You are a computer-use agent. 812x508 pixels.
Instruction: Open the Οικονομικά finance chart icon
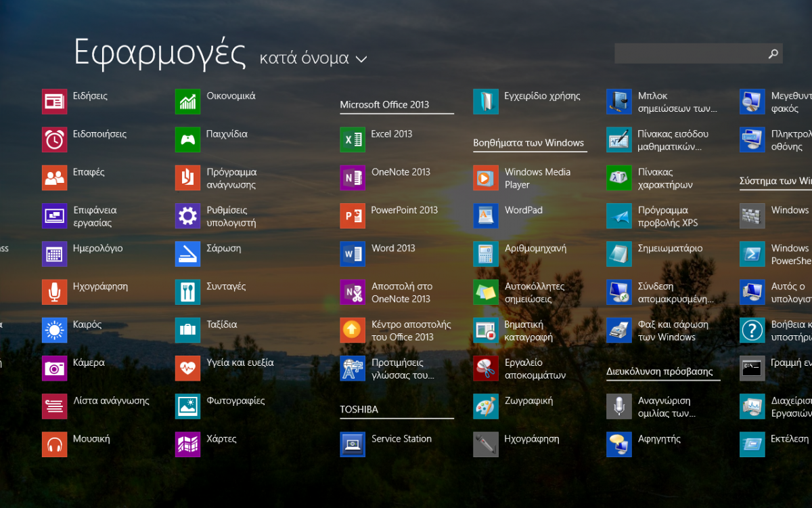(187, 102)
